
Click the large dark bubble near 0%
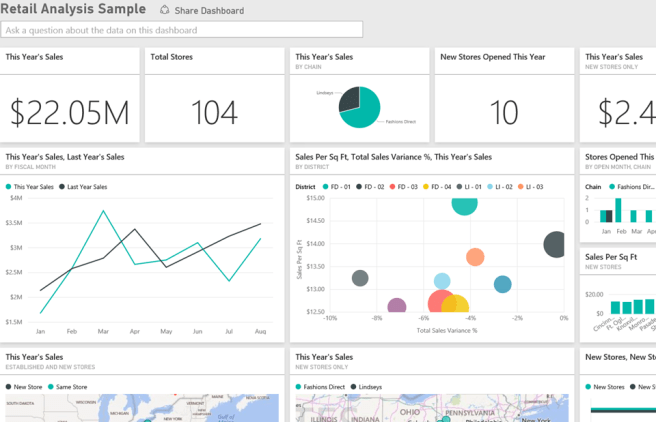(x=558, y=244)
